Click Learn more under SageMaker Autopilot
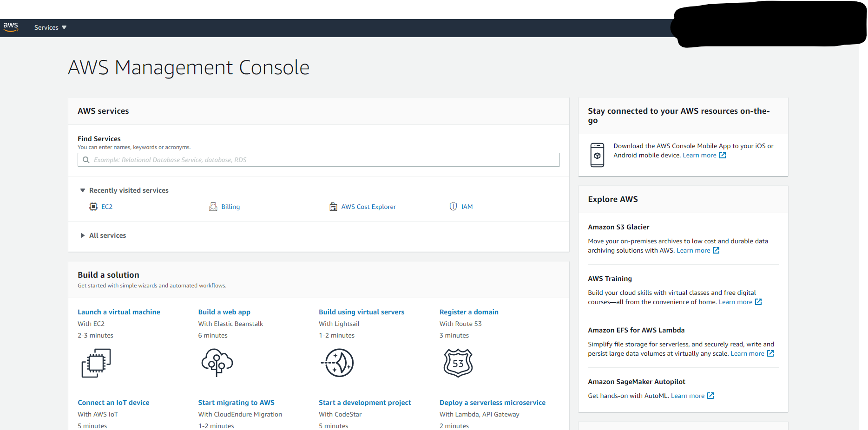Viewport: 868px width, 430px height. 688,396
